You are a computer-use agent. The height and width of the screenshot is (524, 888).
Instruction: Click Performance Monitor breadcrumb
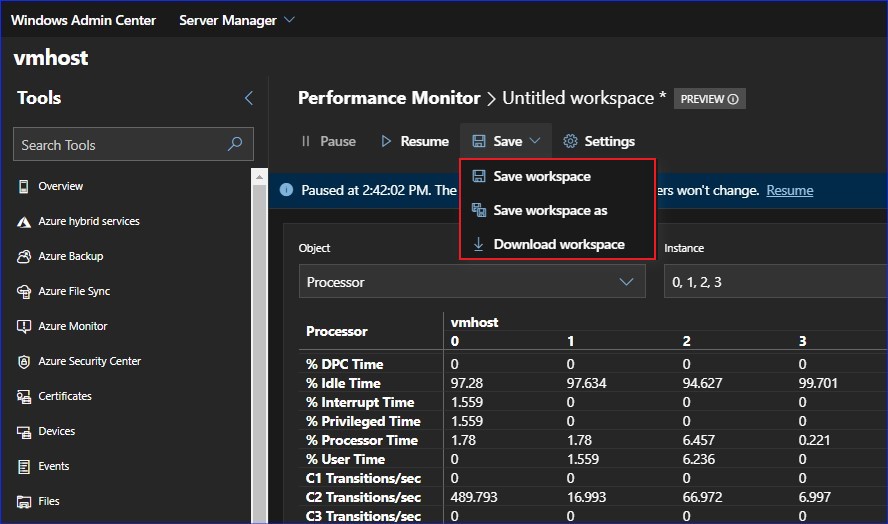click(x=389, y=98)
